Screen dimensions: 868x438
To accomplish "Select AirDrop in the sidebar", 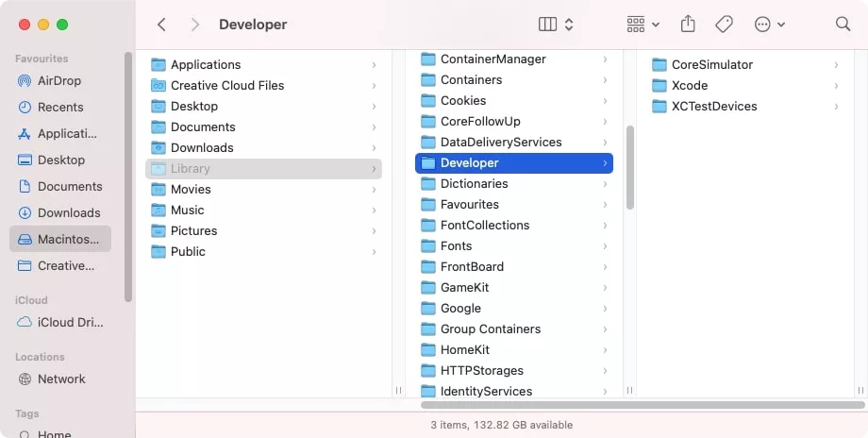I will pos(59,80).
